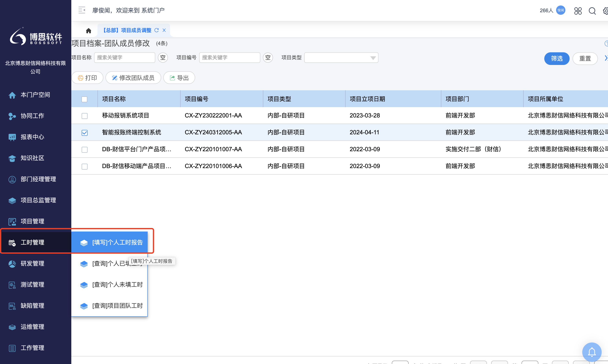Click the 测试管理 sidebar icon
This screenshot has height=364, width=608.
click(x=12, y=285)
